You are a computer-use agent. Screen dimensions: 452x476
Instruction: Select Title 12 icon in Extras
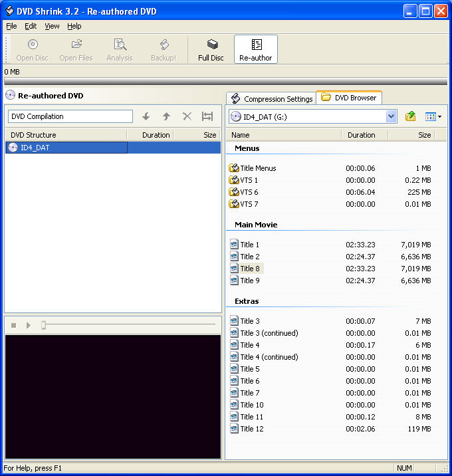(x=234, y=428)
